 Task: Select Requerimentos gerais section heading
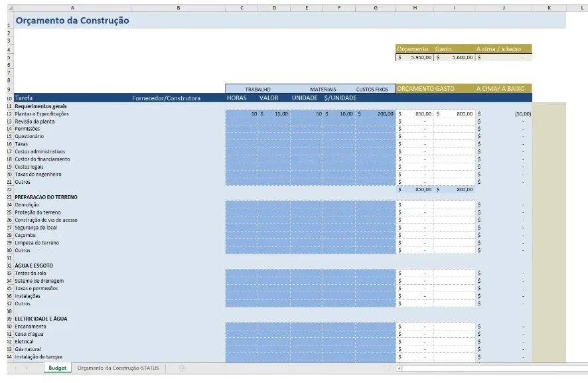[40, 106]
